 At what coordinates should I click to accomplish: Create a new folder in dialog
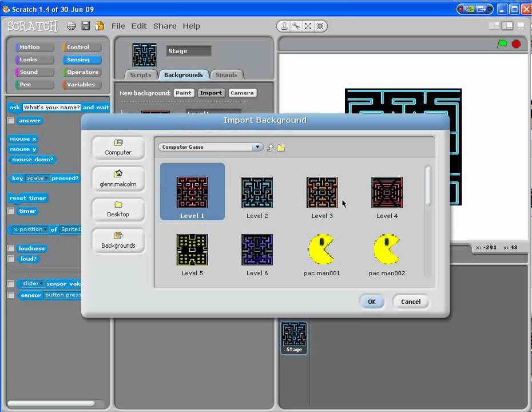tap(281, 148)
